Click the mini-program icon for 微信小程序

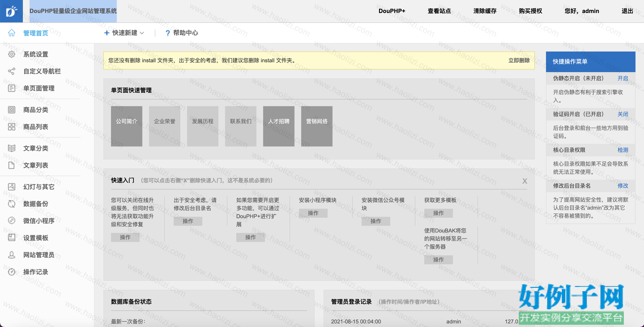(x=11, y=221)
